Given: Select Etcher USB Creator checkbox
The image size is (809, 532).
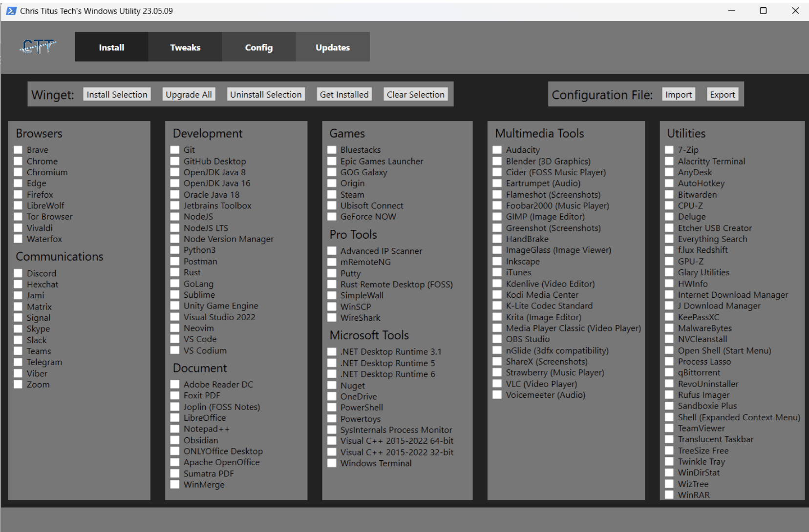Looking at the screenshot, I should pos(669,228).
